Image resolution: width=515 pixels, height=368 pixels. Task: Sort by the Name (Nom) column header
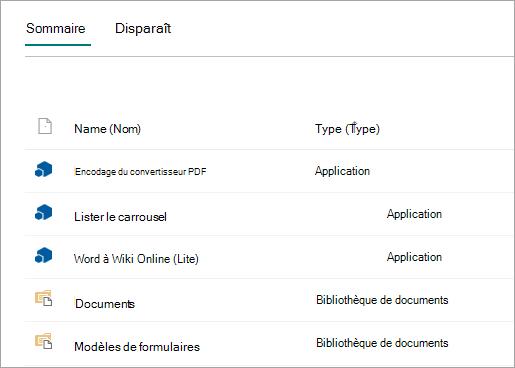107,129
